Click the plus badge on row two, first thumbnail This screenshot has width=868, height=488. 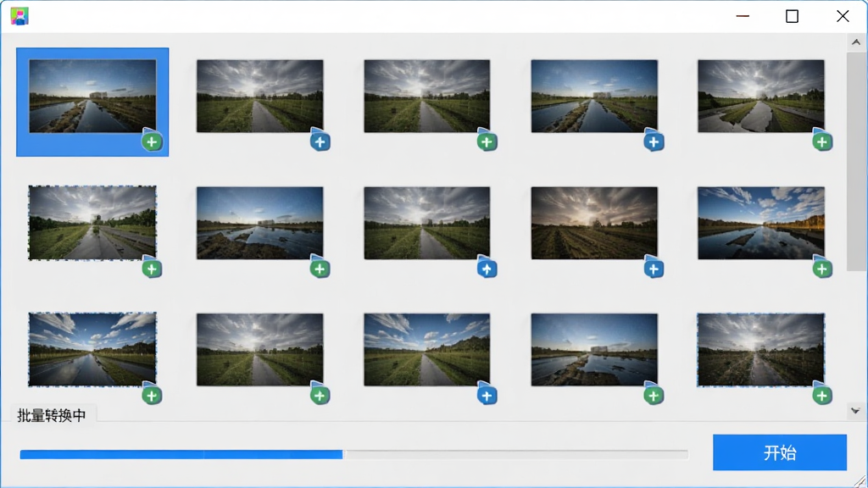152,269
